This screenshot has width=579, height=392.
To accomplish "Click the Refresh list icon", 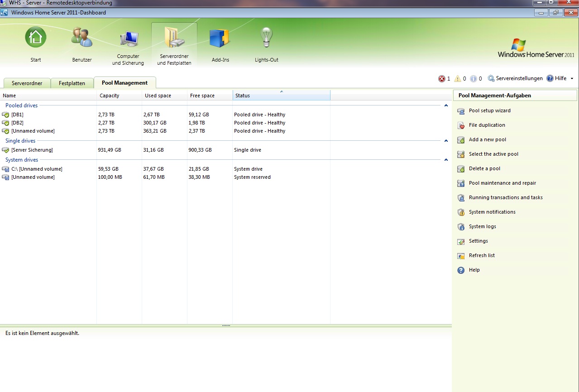I will 461,256.
